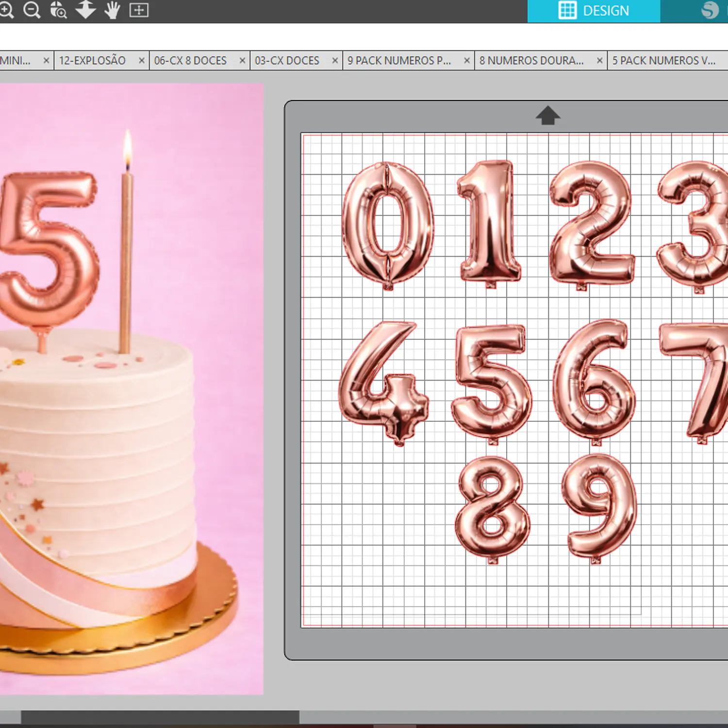728x728 pixels.
Task: Click the Zoom In magnifier icon
Action: tap(6, 10)
